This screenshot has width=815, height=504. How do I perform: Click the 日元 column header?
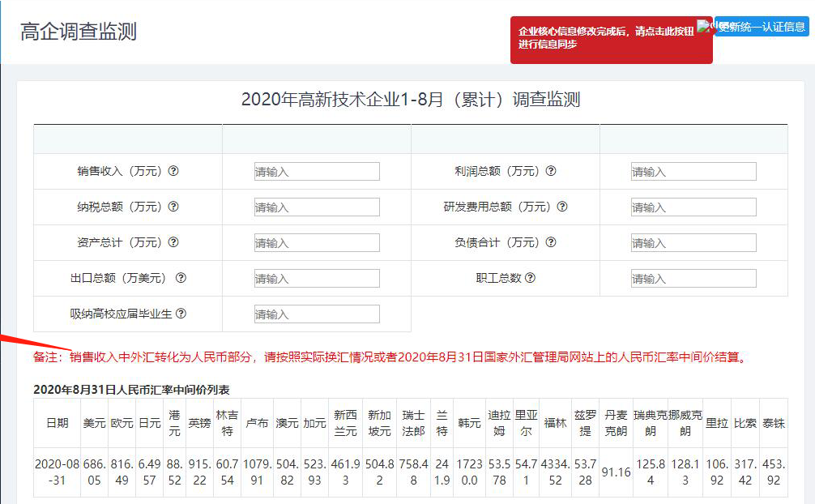149,423
